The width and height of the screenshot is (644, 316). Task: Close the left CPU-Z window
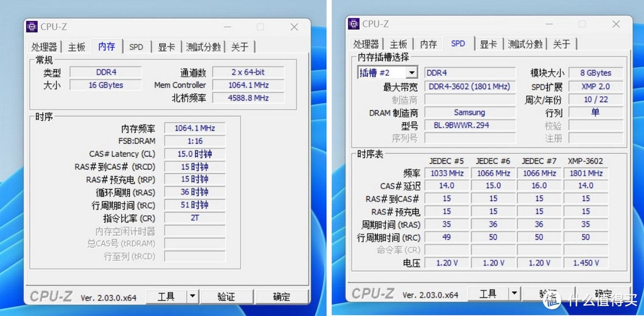[x=294, y=27]
